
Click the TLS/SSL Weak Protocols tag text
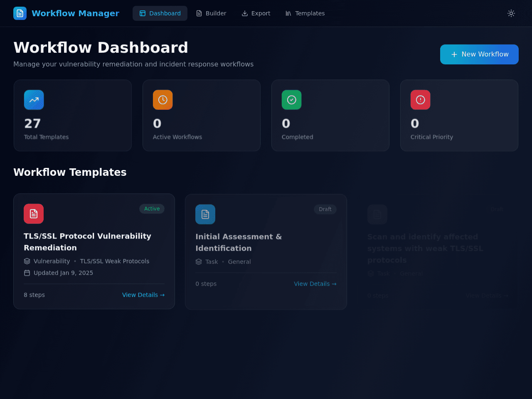click(x=115, y=261)
